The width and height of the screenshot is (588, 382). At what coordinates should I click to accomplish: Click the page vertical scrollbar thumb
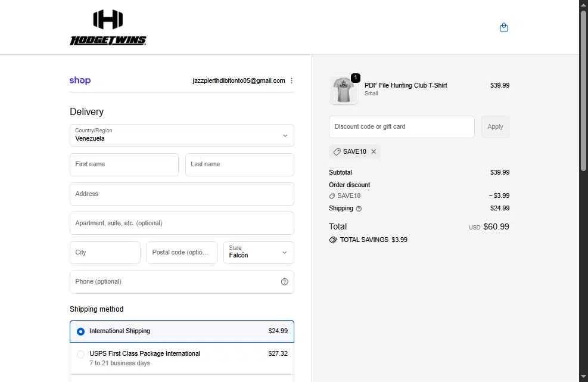(x=583, y=90)
